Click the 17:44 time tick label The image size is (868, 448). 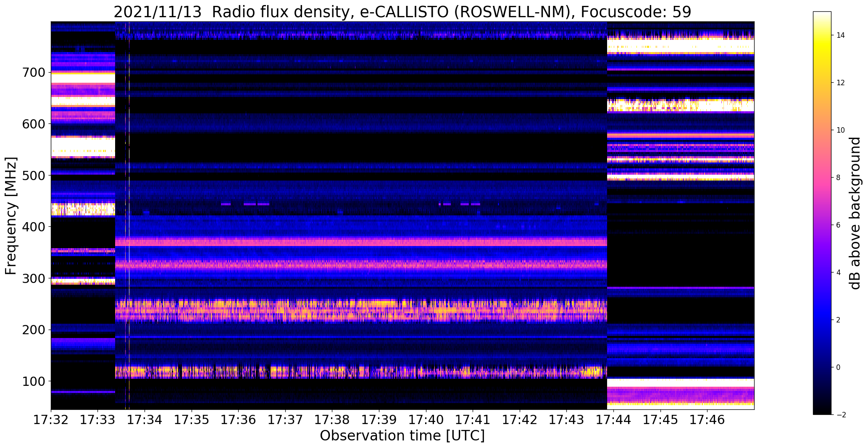coord(614,419)
